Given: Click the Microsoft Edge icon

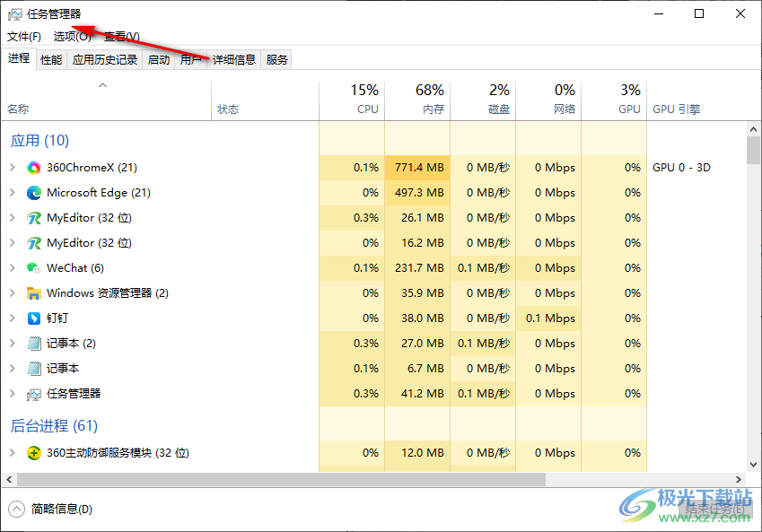Looking at the screenshot, I should tap(34, 193).
